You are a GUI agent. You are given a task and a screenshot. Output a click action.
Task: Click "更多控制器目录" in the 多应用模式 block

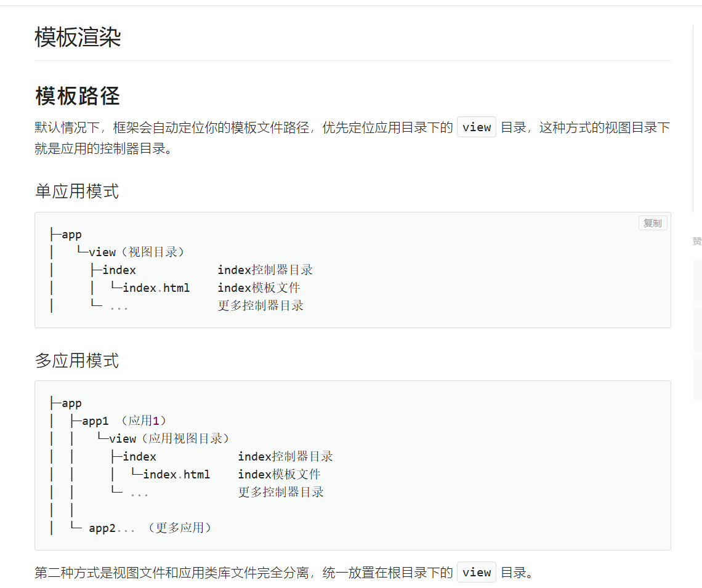[281, 492]
